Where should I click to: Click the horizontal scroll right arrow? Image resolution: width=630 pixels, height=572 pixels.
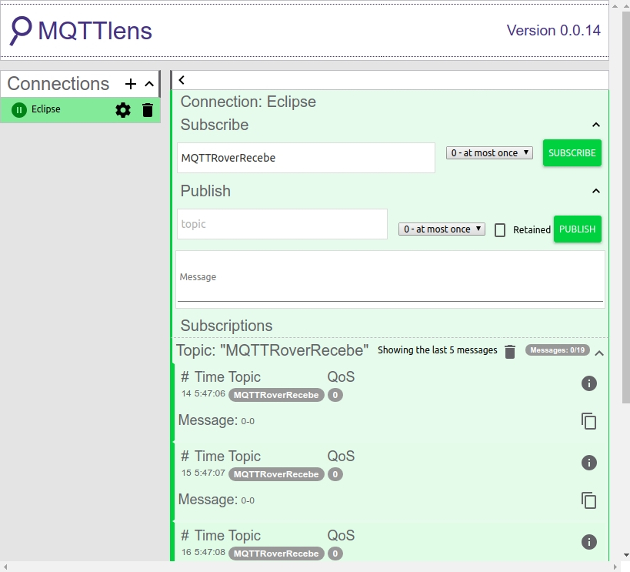615,567
